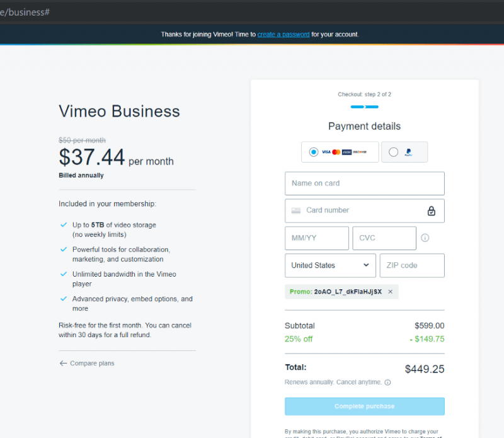Screen dimensions: 504x438
Task: Click the back arrow beside Compare plans
Action: pos(62,363)
